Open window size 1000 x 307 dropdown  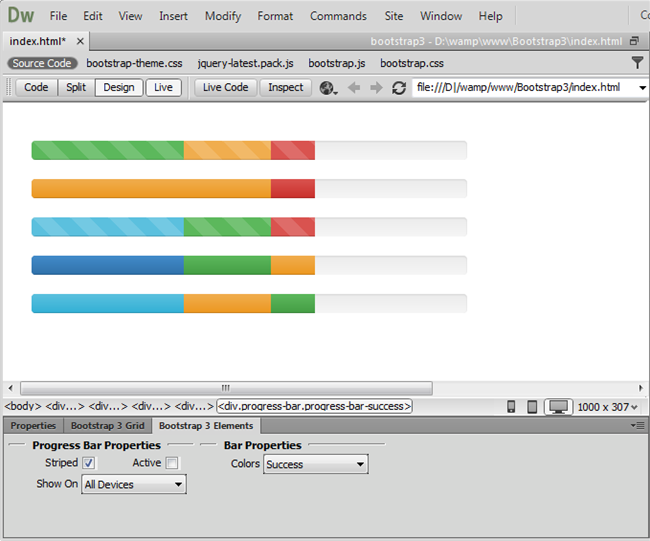point(607,407)
